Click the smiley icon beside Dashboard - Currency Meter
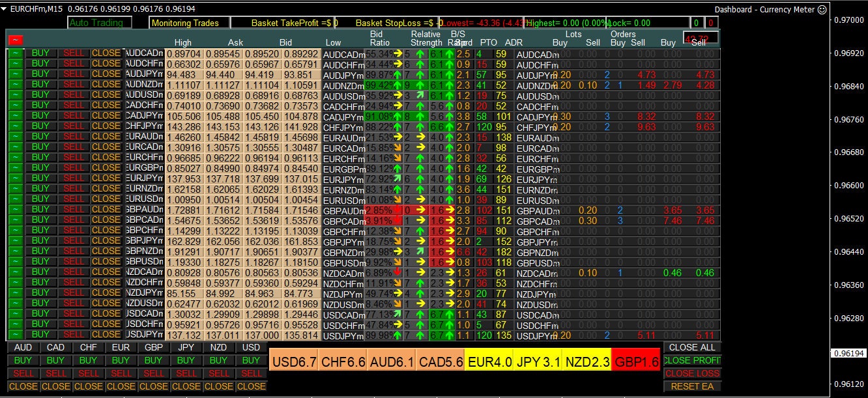 (822, 10)
